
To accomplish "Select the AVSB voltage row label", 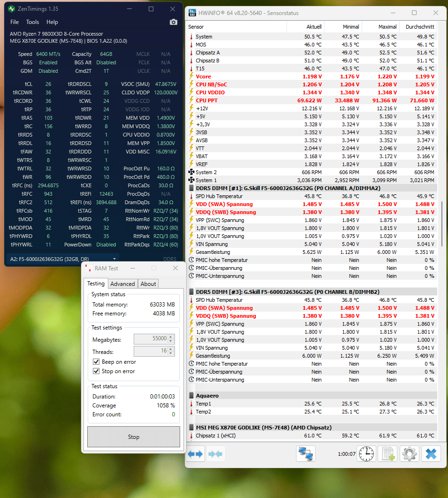I will click(202, 140).
